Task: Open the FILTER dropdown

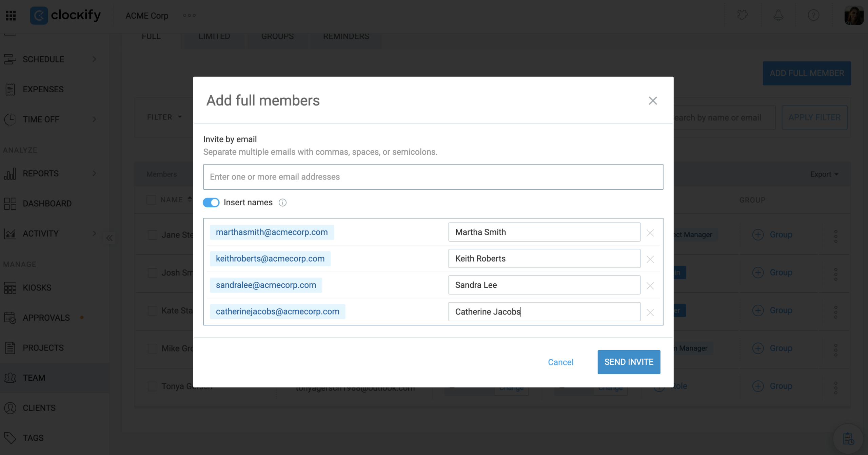Action: tap(164, 117)
